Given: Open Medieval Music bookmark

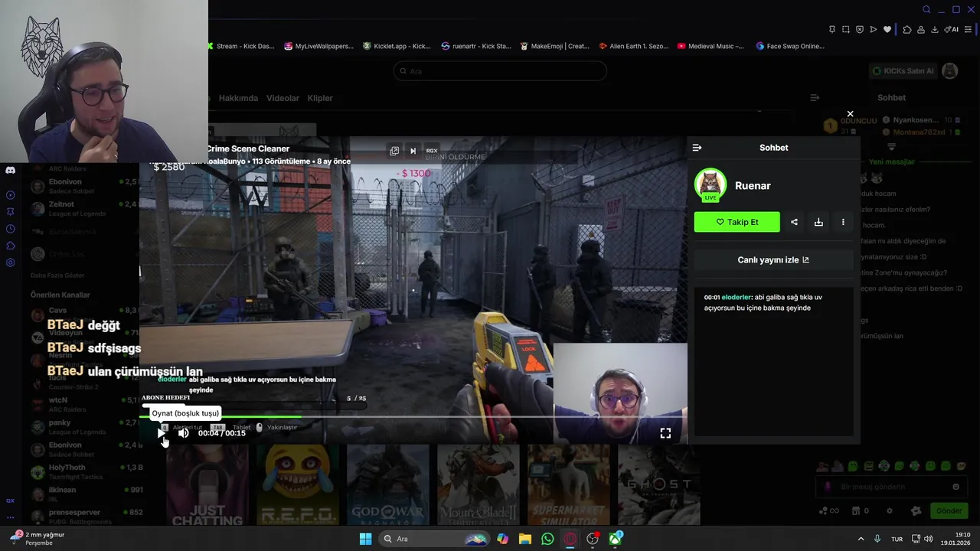Looking at the screenshot, I should point(710,46).
